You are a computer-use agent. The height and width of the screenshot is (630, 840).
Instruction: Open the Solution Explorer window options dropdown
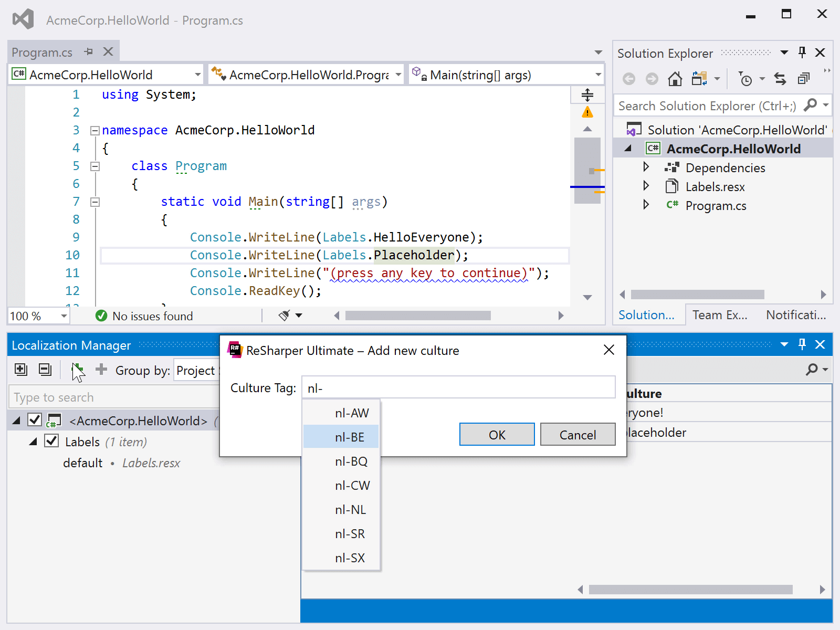[784, 52]
